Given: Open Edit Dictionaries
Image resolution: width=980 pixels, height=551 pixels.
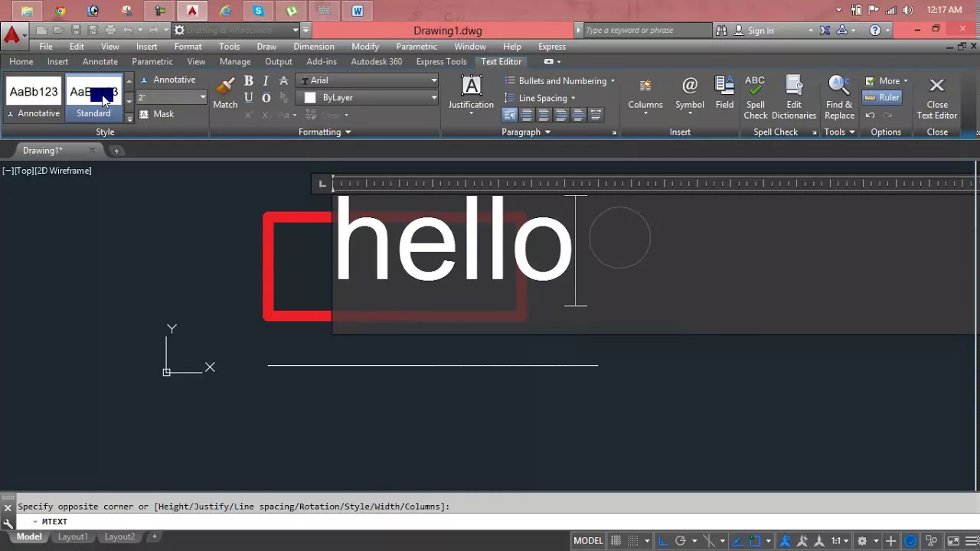Looking at the screenshot, I should 794,97.
